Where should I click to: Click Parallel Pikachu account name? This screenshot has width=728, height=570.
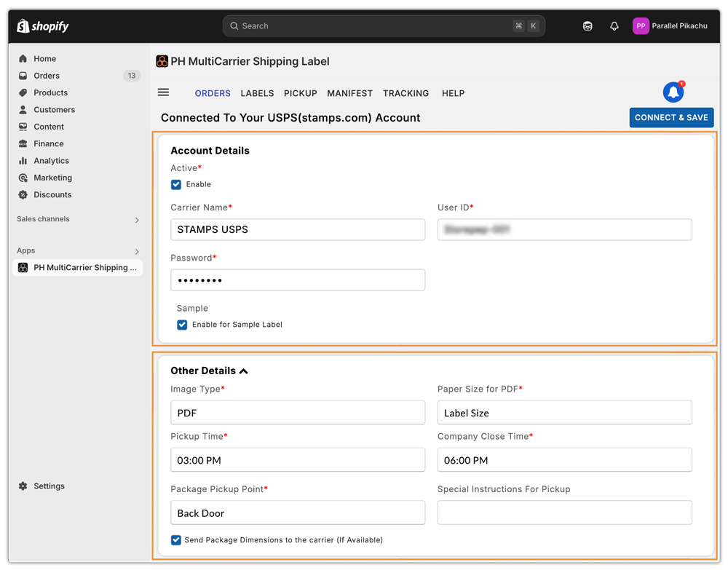click(x=679, y=26)
